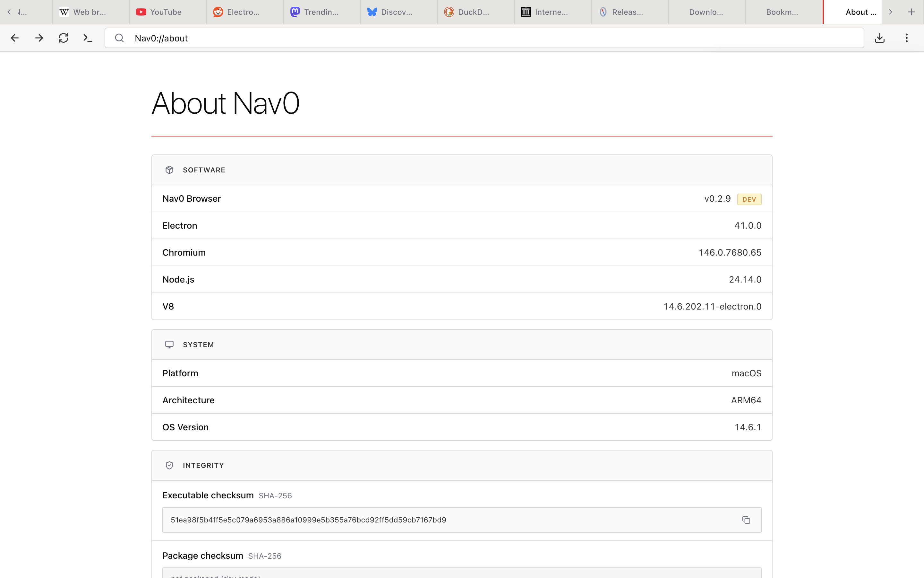The height and width of the screenshot is (578, 924).
Task: Select the active About tab
Action: pos(852,12)
